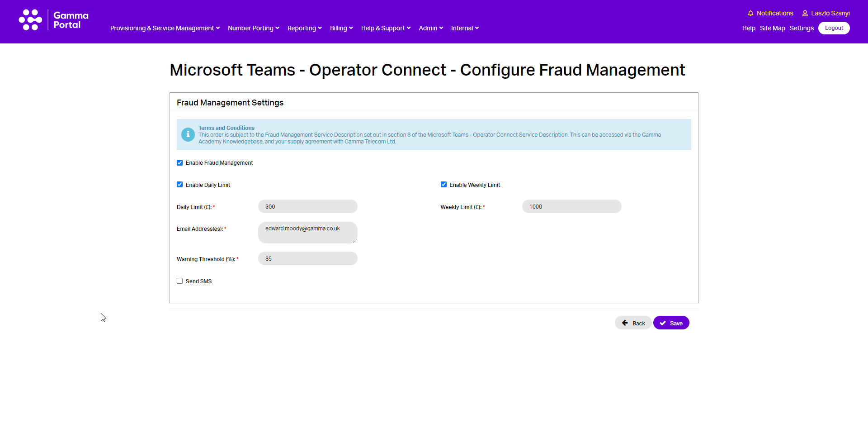Image resolution: width=868 pixels, height=424 pixels.
Task: Click the user profile icon
Action: (805, 13)
